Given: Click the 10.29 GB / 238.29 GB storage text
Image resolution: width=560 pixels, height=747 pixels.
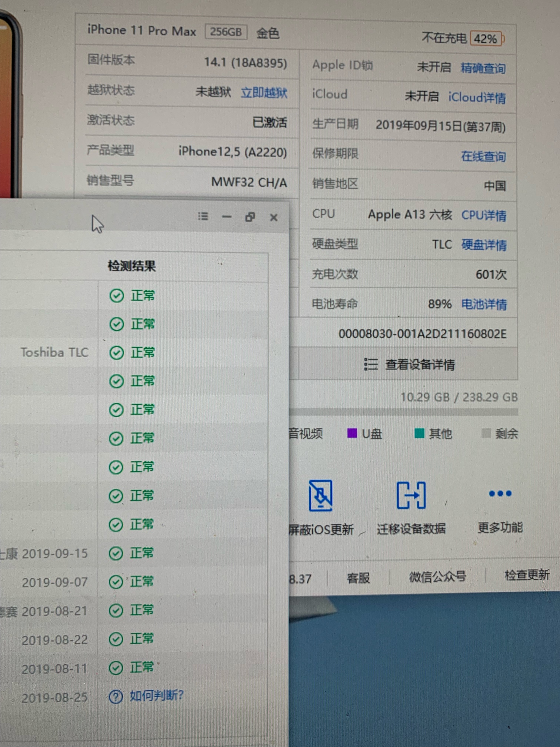Looking at the screenshot, I should 459,397.
